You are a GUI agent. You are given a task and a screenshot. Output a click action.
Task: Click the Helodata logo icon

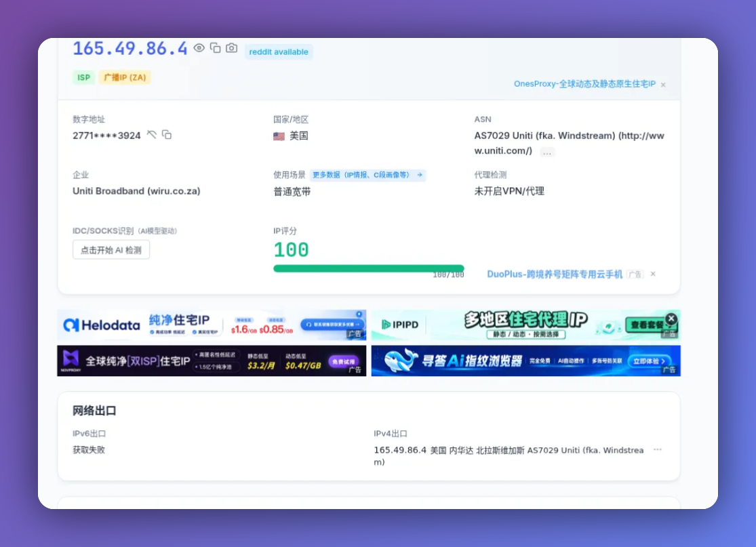(71, 325)
